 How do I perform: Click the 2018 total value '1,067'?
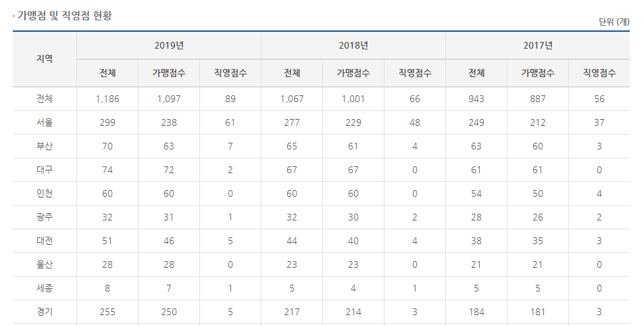[292, 99]
